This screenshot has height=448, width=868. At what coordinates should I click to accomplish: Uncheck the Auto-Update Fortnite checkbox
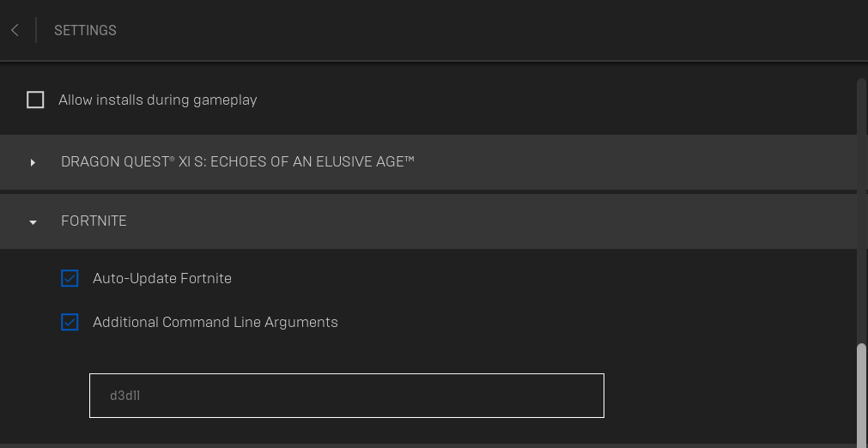(x=70, y=278)
